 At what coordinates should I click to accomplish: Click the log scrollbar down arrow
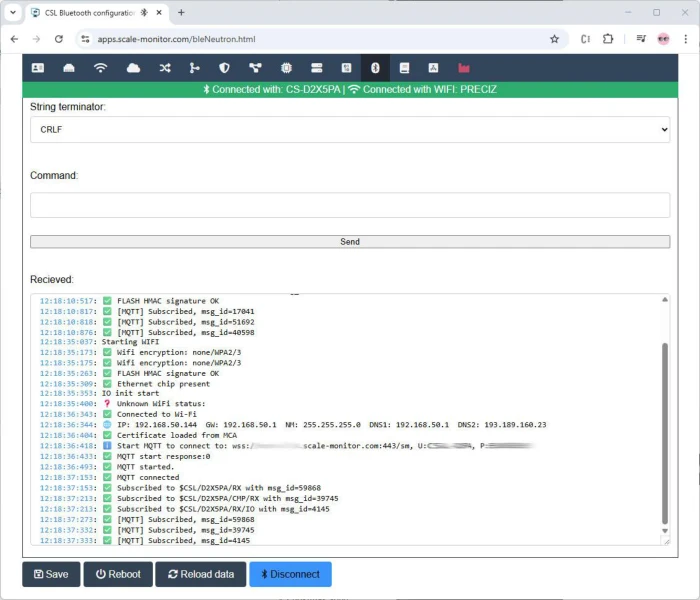665,531
